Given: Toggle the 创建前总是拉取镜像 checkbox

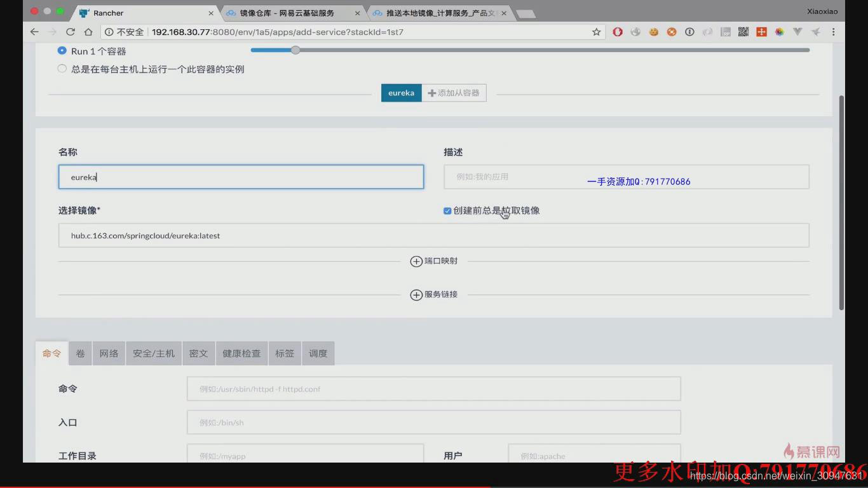Looking at the screenshot, I should (447, 210).
